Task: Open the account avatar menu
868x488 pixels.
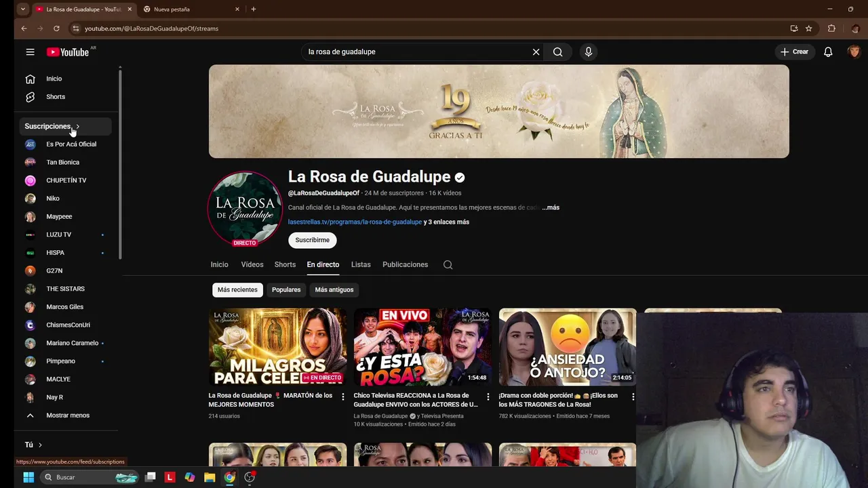Action: coord(854,52)
